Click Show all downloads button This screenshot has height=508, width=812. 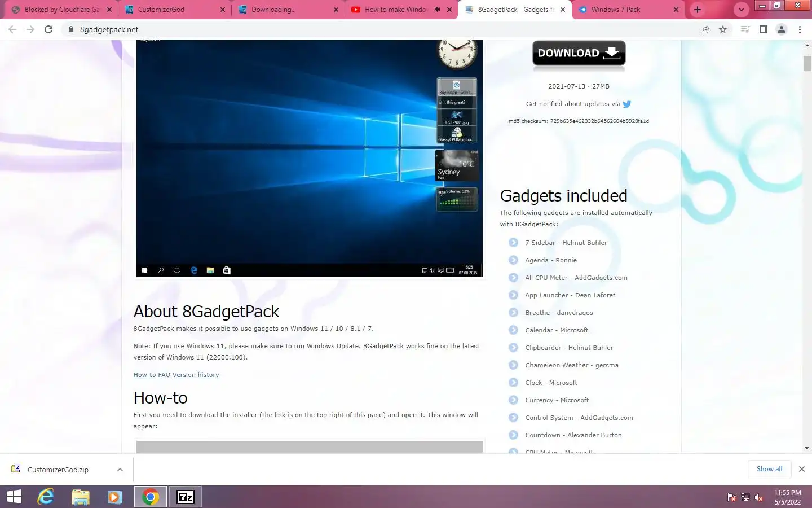[769, 469]
